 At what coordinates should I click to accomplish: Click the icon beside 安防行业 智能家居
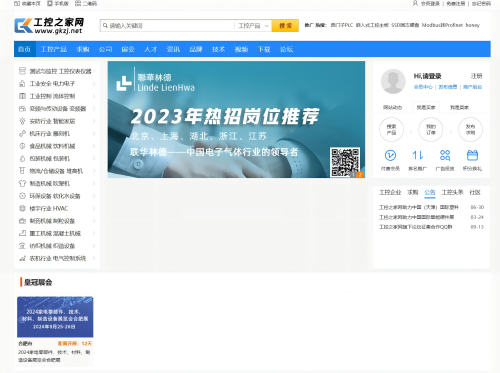22,121
